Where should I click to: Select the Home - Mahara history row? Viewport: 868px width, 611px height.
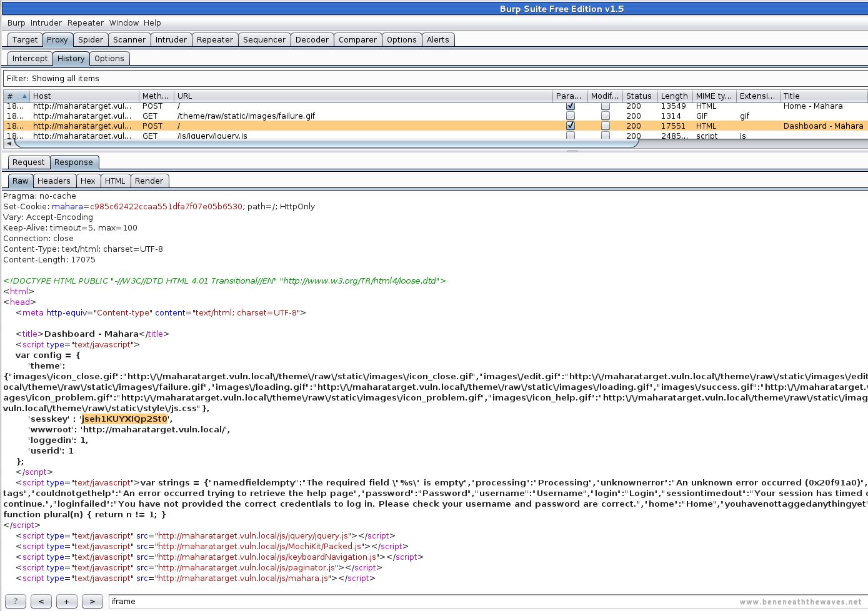(435, 106)
